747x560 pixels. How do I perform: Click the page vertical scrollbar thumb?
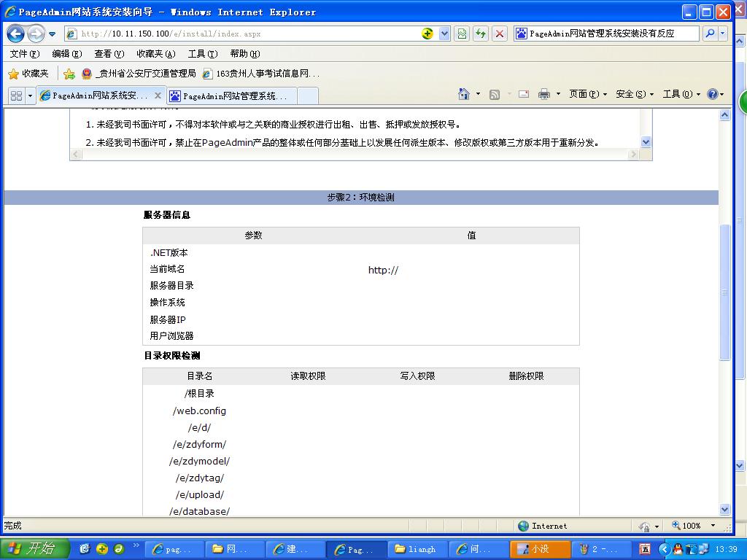click(724, 292)
